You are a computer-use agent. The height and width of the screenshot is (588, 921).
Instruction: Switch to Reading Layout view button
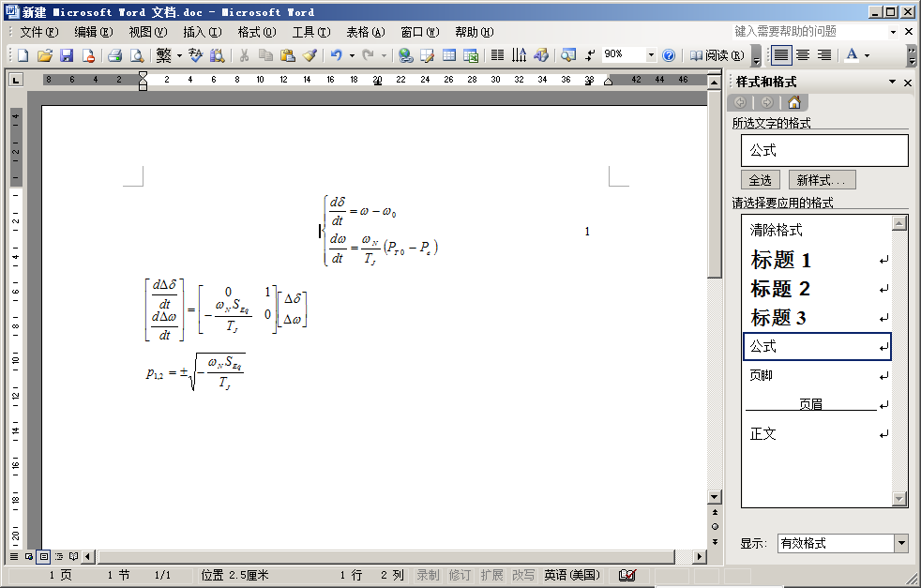click(x=73, y=556)
